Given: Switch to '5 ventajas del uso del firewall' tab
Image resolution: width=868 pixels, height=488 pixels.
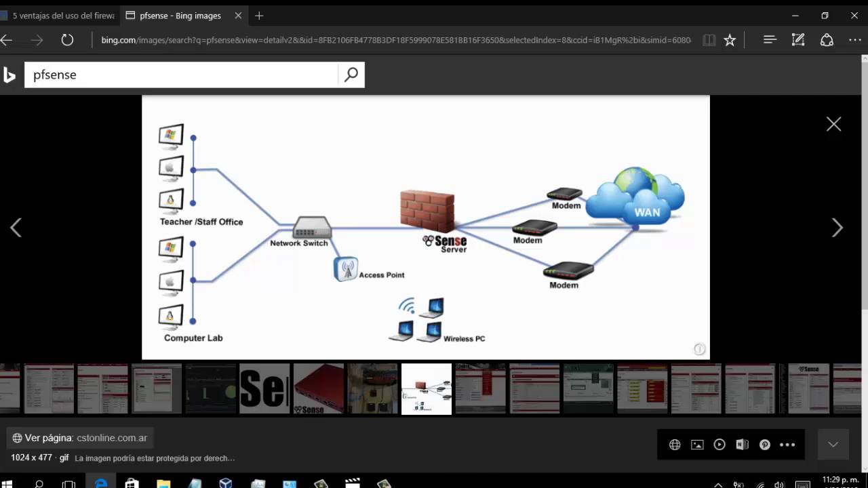Looking at the screenshot, I should [x=60, y=15].
